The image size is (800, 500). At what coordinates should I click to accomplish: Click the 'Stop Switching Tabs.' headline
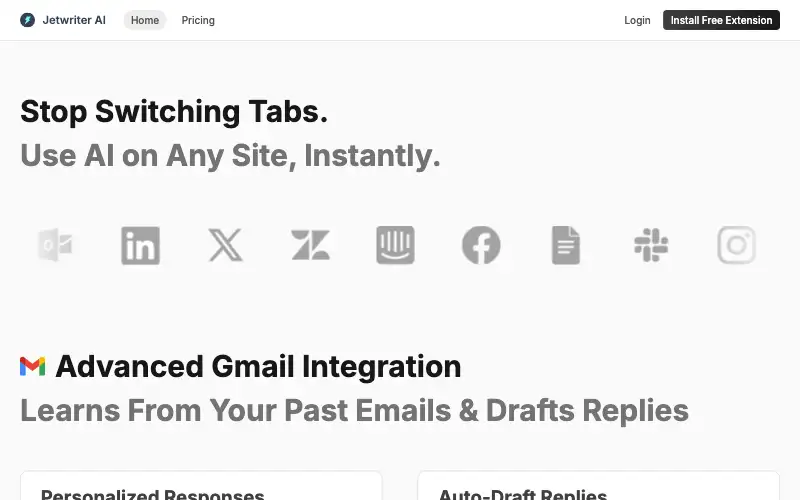coord(174,111)
